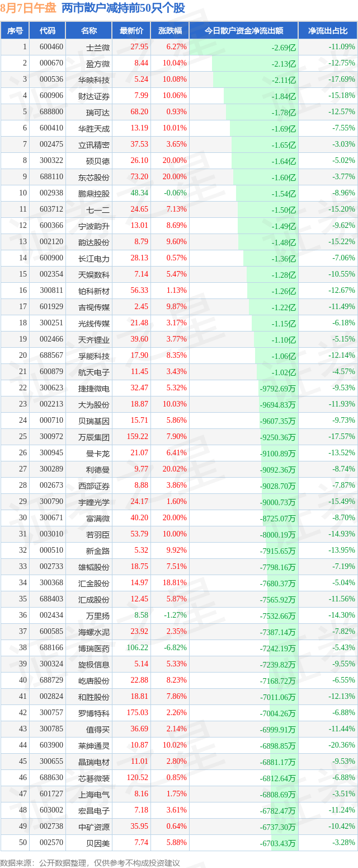Click the name 贝瑞基因
The image size is (358, 868).
94,421
